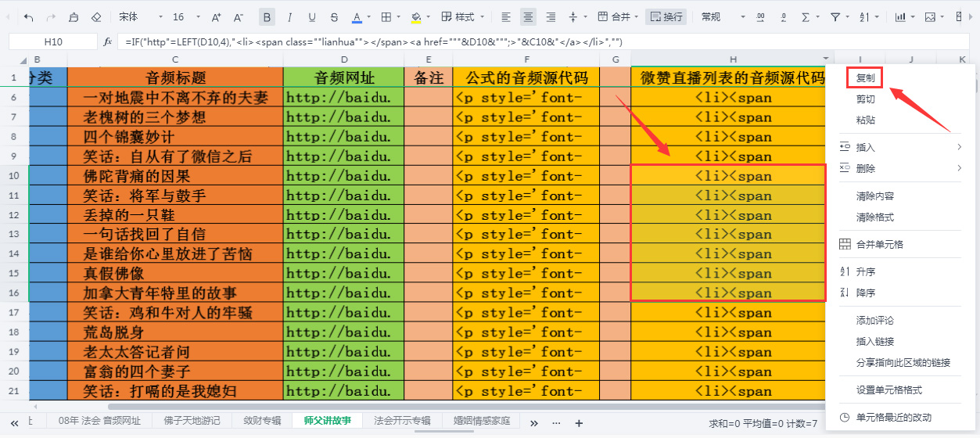This screenshot has height=438, width=980.
Task: Click the H10 name box
Action: (53, 41)
